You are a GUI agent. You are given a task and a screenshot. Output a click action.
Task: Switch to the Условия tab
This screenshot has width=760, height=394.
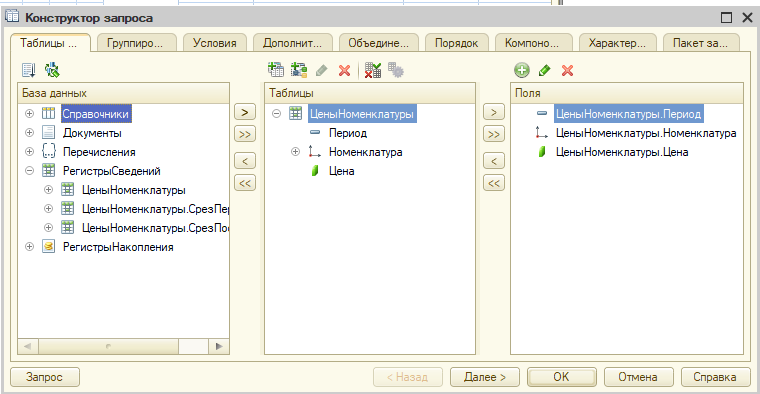coord(215,43)
